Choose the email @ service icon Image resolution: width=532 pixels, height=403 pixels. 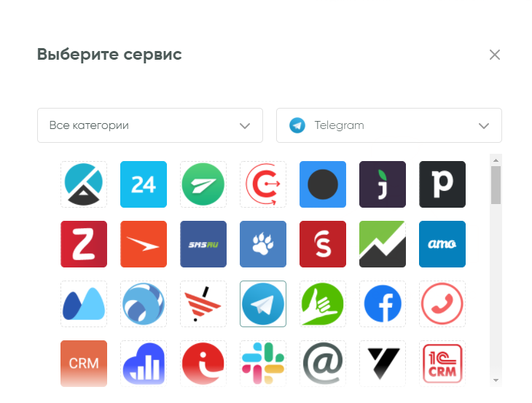click(x=323, y=364)
